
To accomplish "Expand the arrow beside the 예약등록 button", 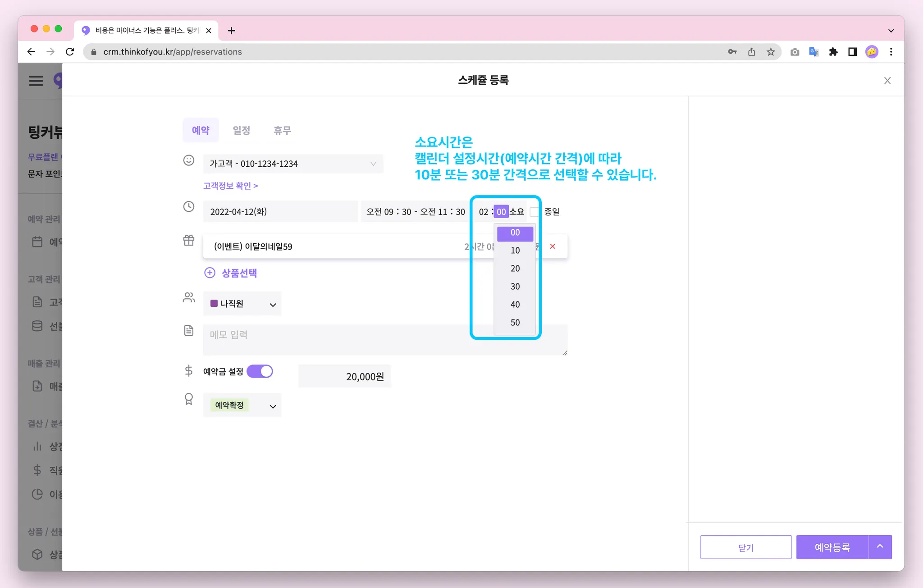I will 880,547.
